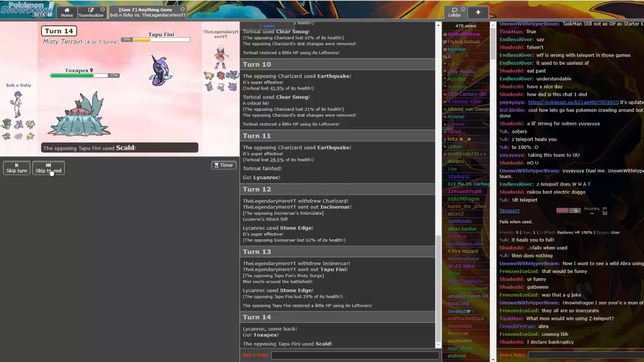Close the Lobby tab
The width and height of the screenshot is (644, 362).
tap(463, 10)
